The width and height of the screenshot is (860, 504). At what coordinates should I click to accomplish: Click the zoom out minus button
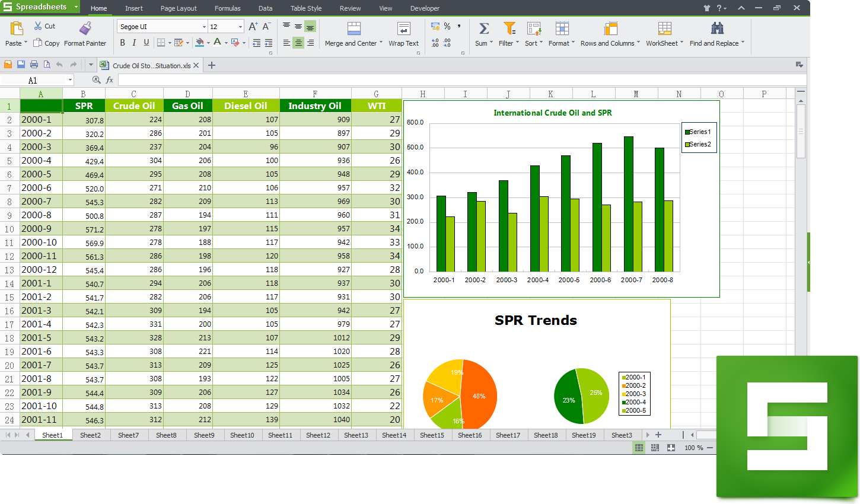710,448
